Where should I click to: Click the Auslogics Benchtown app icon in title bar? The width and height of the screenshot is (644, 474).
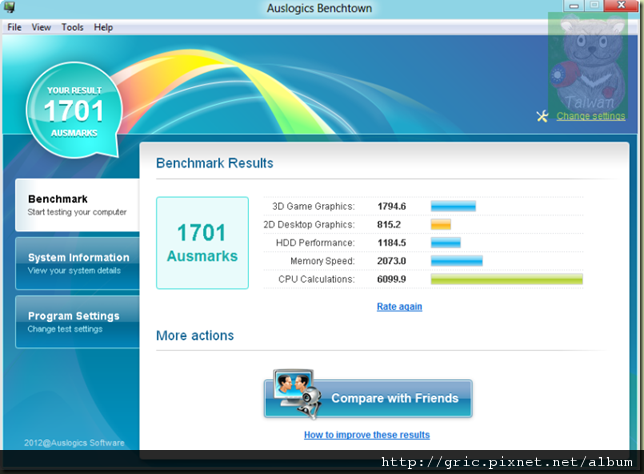pyautogui.click(x=9, y=7)
